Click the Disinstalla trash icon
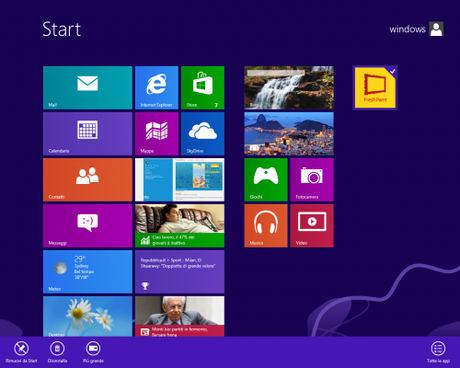460x368 pixels. pyautogui.click(x=57, y=349)
